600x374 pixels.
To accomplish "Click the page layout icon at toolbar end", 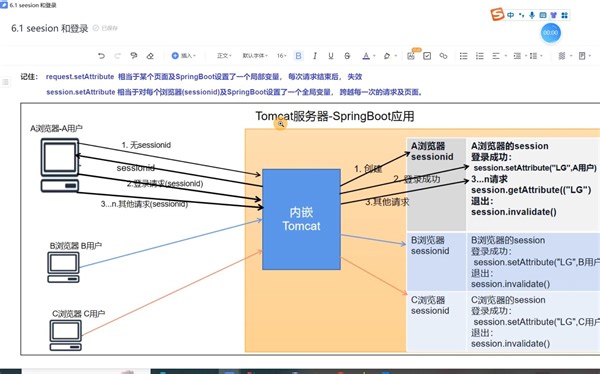I will pyautogui.click(x=582, y=56).
